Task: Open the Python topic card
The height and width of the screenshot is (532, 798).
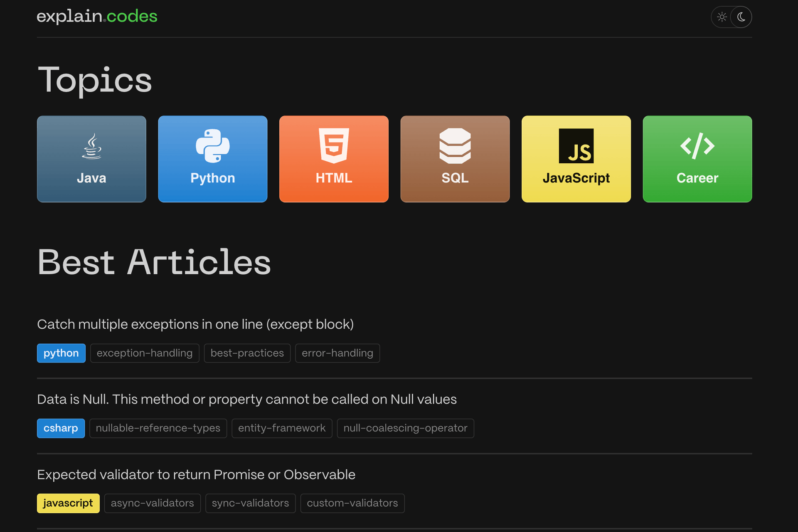Action: (212, 159)
